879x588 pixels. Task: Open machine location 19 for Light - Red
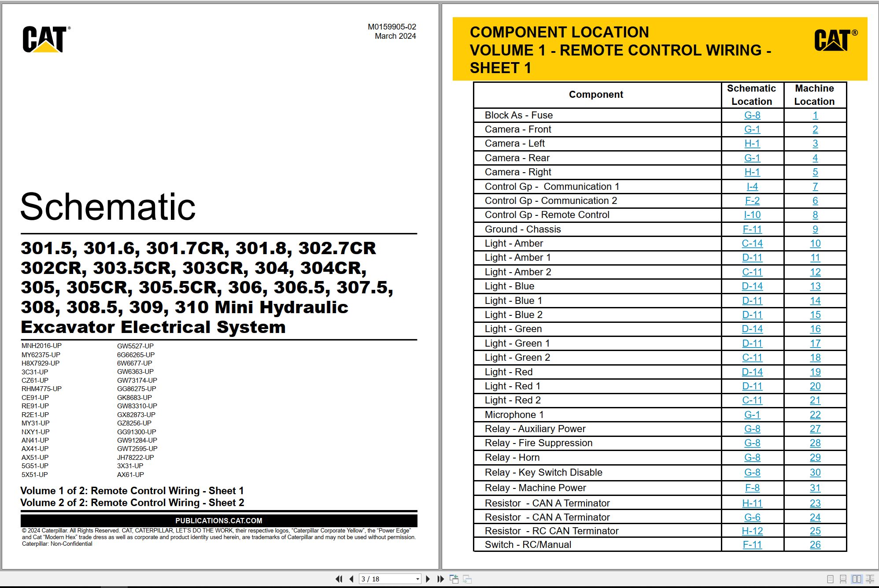tap(815, 372)
